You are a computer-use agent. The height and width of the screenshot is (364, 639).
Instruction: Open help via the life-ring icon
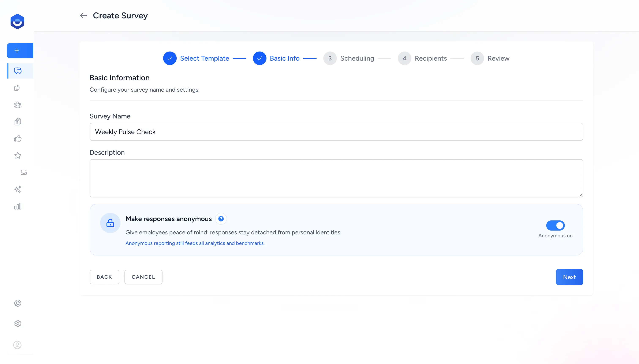[18, 303]
